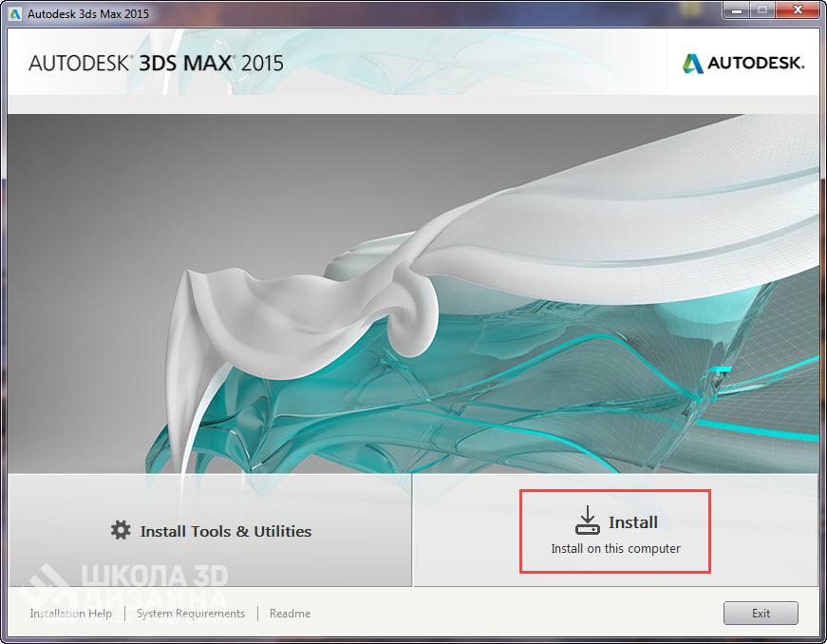Screen dimensions: 827x644
Task: Click the Exit button
Action: pos(761,613)
